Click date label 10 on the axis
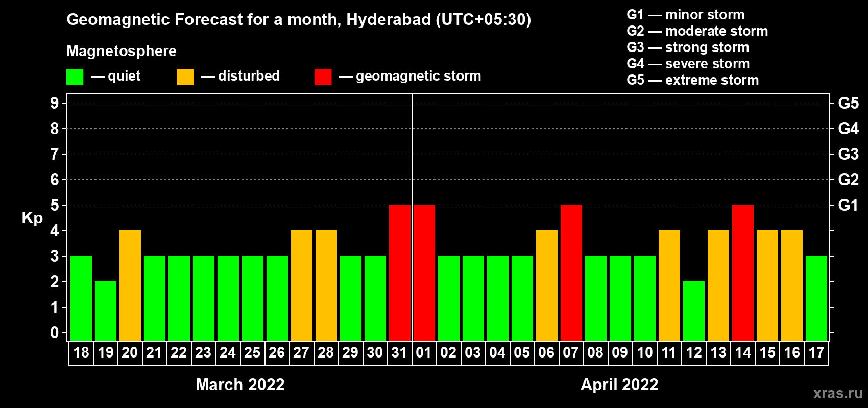The height and width of the screenshot is (408, 868). [645, 353]
